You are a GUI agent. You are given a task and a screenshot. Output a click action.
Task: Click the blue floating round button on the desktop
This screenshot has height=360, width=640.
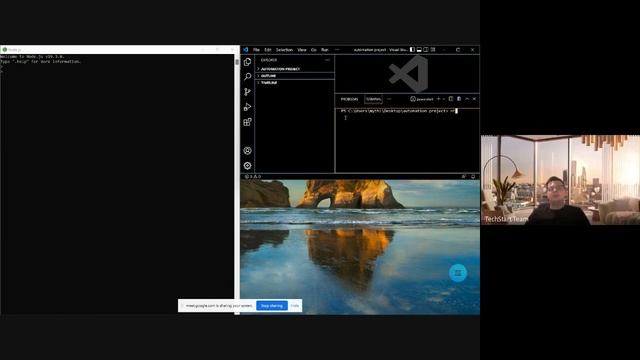(x=458, y=273)
